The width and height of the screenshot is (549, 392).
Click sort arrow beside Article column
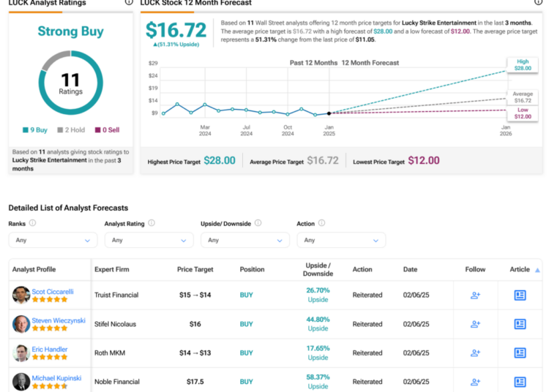pyautogui.click(x=537, y=270)
